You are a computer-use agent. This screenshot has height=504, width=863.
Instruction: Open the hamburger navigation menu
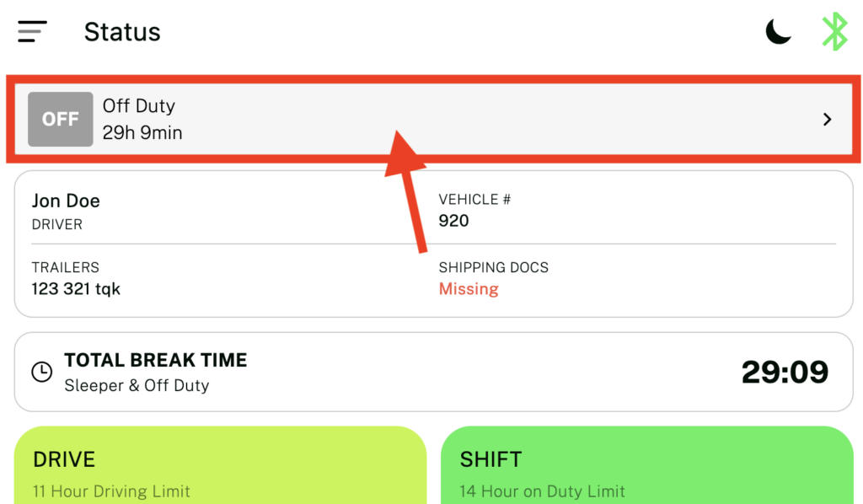tap(32, 32)
